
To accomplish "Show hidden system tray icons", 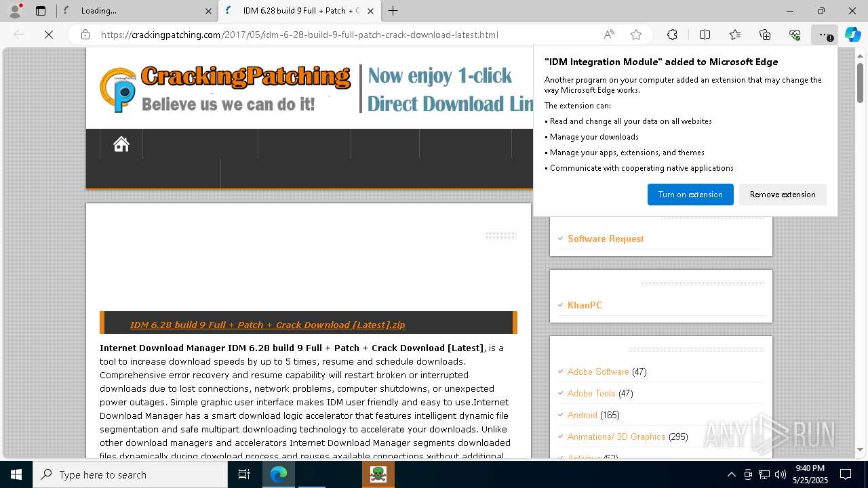I will click(731, 474).
